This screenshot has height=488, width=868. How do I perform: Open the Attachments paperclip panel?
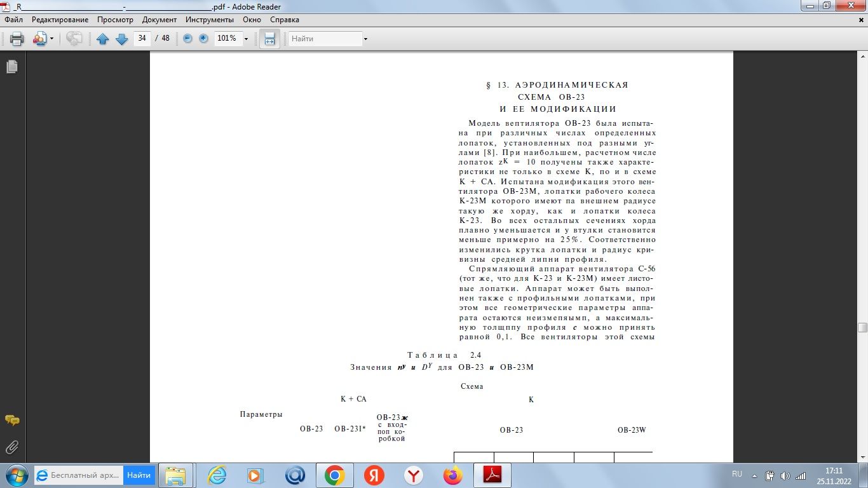11,447
